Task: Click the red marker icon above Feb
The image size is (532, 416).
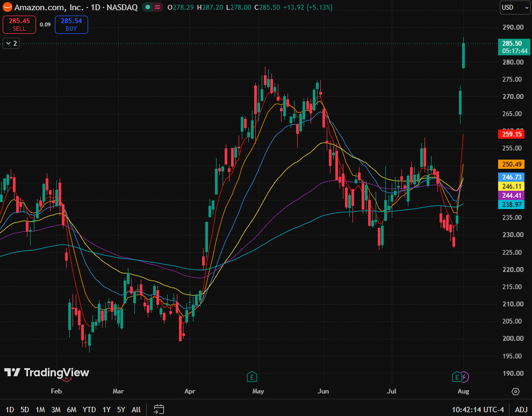Action: pyautogui.click(x=67, y=379)
